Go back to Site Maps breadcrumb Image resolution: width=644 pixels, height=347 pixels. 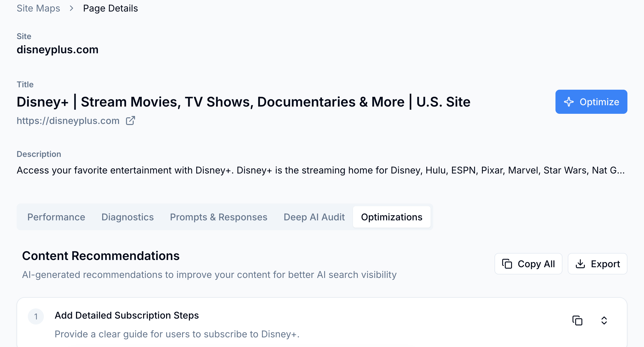(x=38, y=8)
